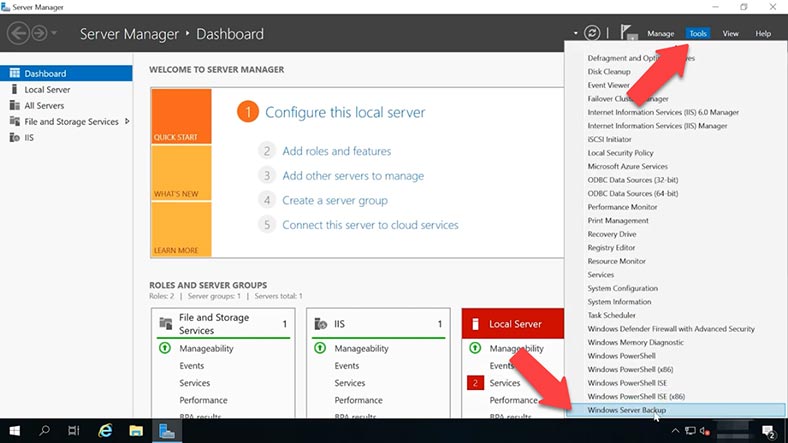Open the Windows Start button
Image resolution: width=788 pixels, height=443 pixels.
tap(15, 431)
